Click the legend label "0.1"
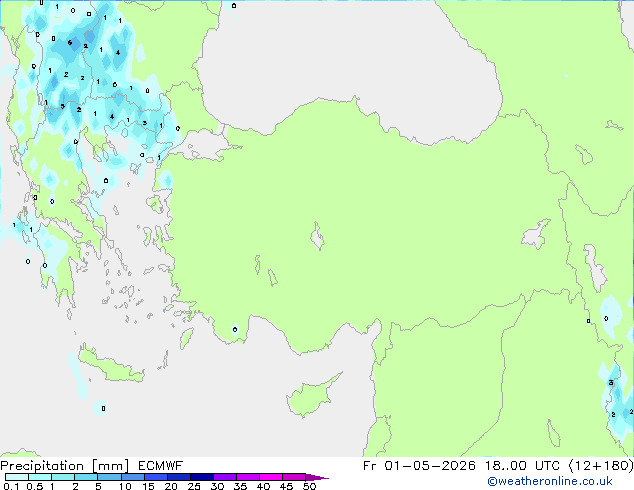This screenshot has width=634, height=490. tap(11, 486)
